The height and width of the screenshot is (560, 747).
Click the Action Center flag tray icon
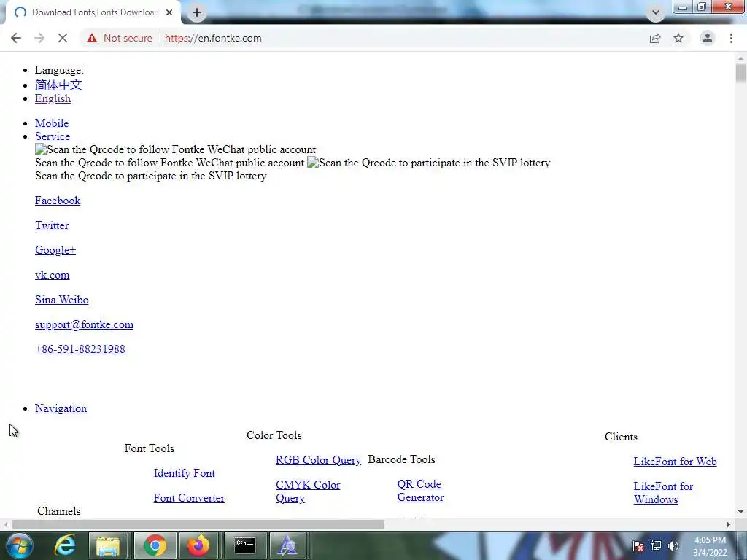(638, 546)
